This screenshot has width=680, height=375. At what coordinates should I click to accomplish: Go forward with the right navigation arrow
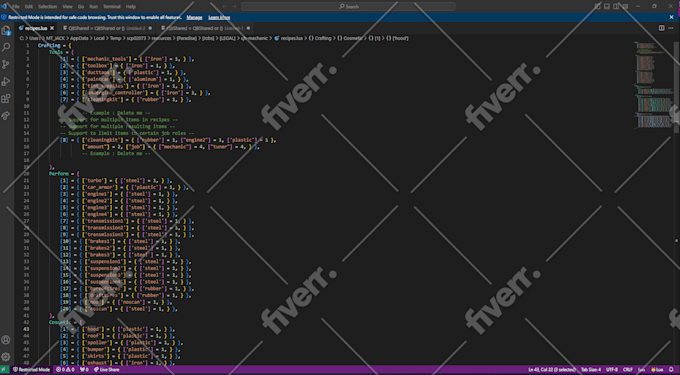(235, 7)
